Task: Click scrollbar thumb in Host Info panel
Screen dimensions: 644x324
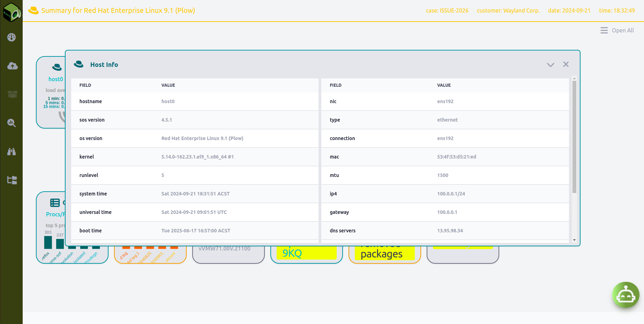Action: 574,137
